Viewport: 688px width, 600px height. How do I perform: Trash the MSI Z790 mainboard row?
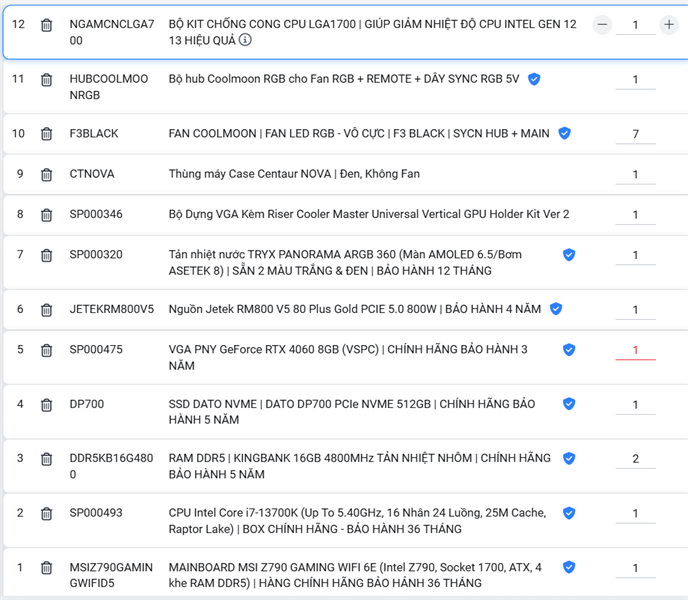(x=46, y=568)
